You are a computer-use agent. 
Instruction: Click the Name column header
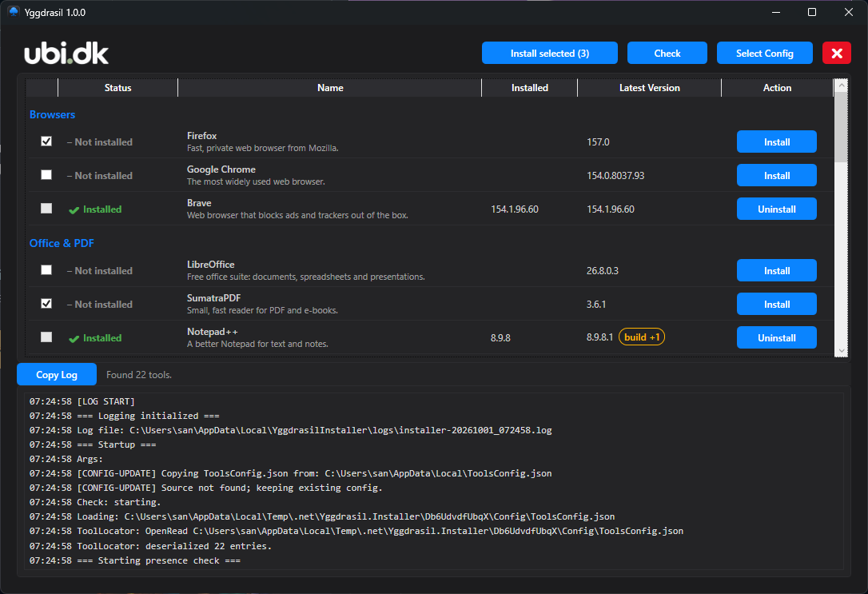[330, 87]
